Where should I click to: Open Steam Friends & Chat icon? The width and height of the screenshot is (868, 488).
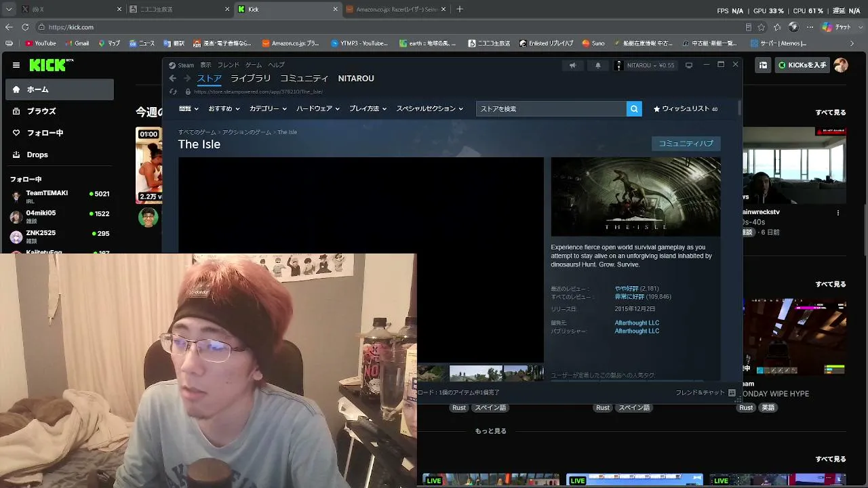pos(732,392)
